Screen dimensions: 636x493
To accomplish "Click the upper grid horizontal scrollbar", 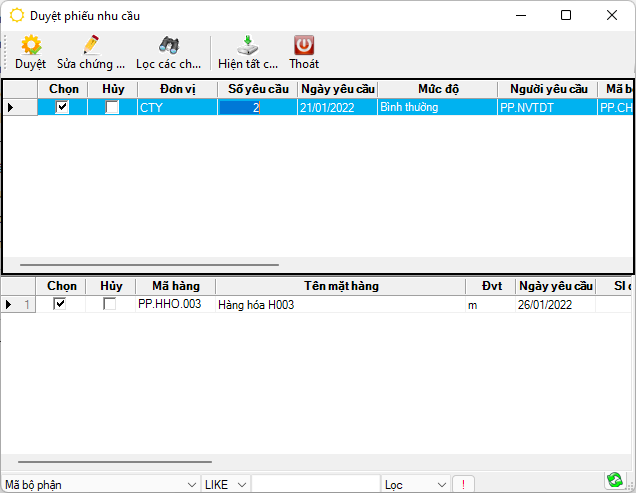I will 150,266.
